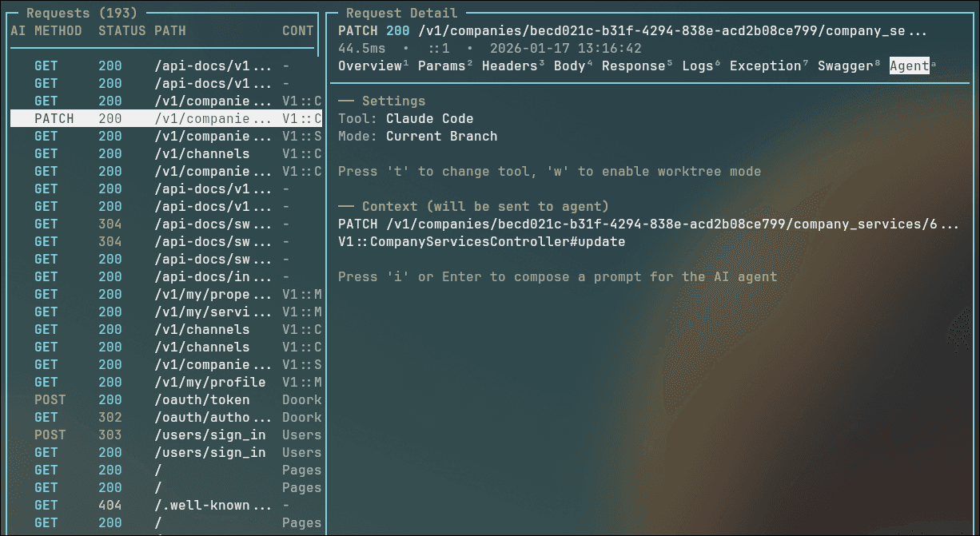Click the highlighted Agent tab

pos(908,66)
